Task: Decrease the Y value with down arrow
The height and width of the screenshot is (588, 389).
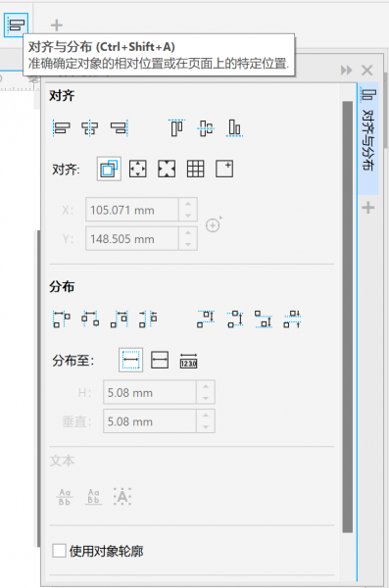Action: click(x=188, y=244)
